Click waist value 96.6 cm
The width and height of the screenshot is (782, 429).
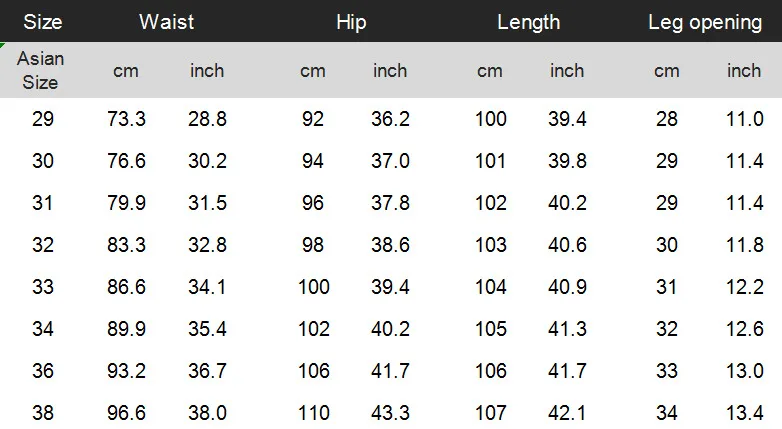point(126,413)
